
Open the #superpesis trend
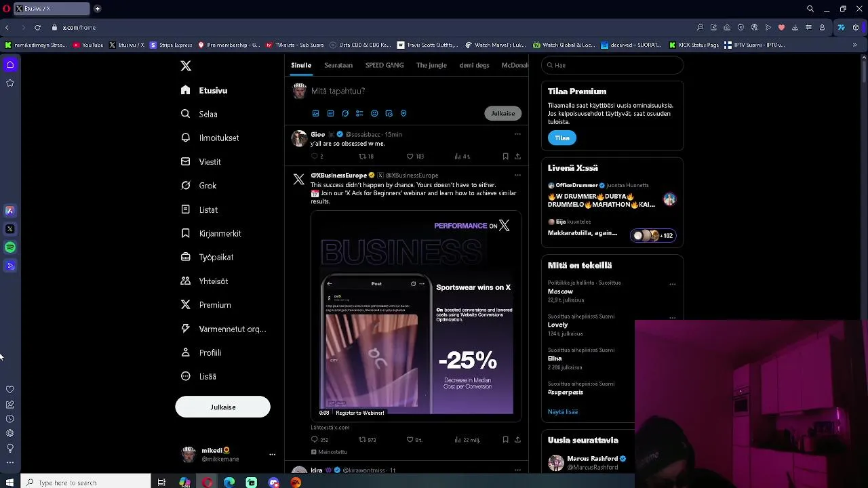(566, 392)
